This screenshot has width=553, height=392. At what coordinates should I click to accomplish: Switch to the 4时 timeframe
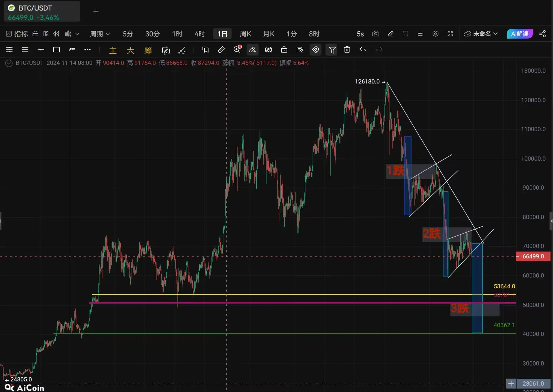tap(200, 34)
